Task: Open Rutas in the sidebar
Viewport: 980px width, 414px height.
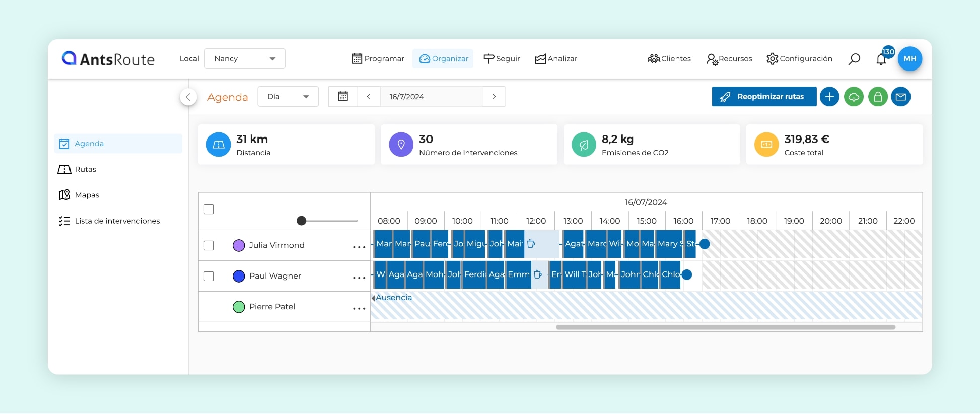Action: pos(85,169)
